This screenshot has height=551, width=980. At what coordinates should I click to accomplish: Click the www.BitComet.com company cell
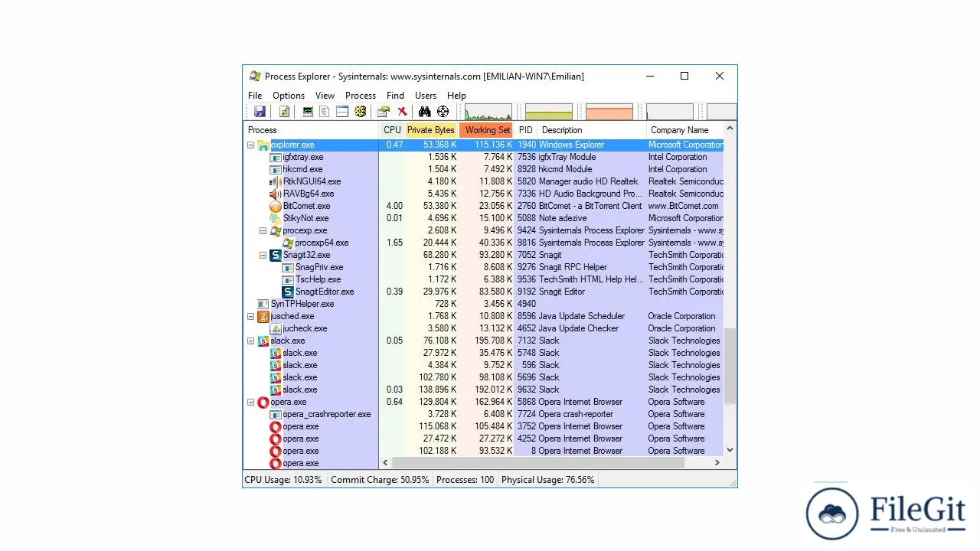tap(684, 206)
